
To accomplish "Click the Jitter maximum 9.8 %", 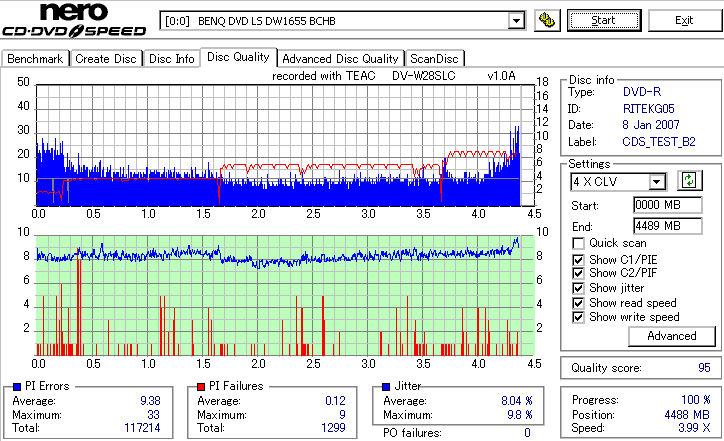I will point(519,415).
